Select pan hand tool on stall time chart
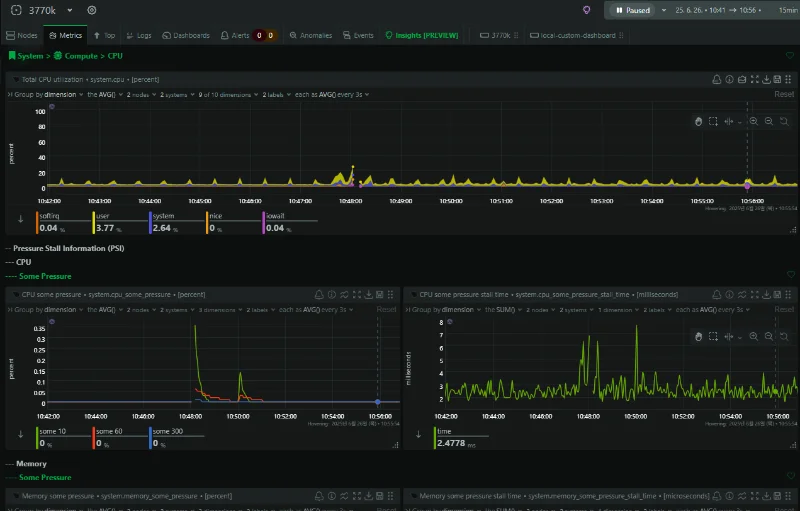The image size is (800, 511). (x=698, y=337)
